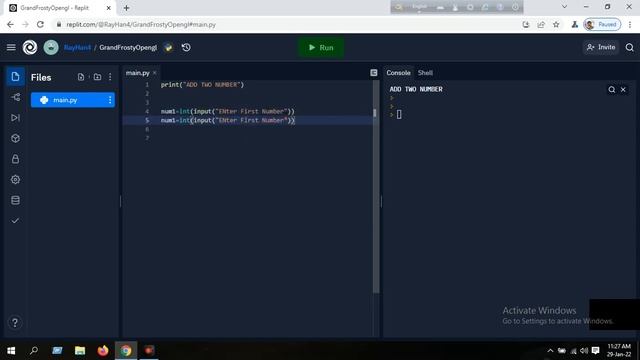Screen dimensions: 640x360
Task: Click the browser address bar URL
Action: tap(141, 24)
